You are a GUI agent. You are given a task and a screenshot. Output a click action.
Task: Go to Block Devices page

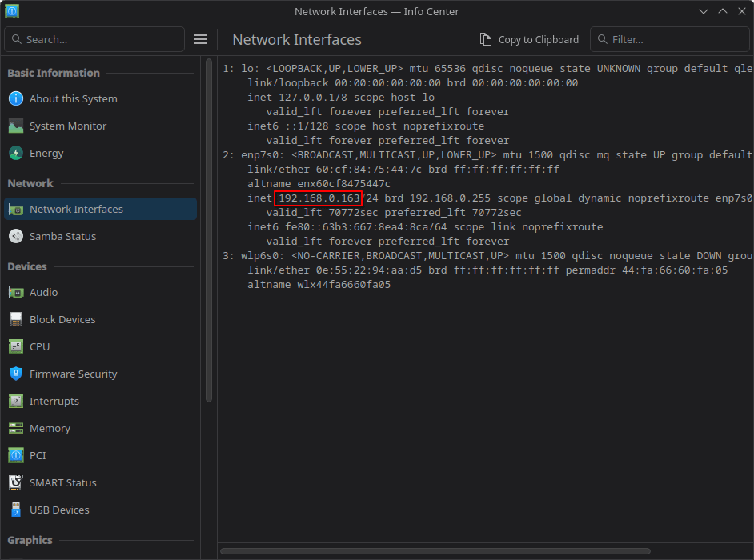(101, 320)
